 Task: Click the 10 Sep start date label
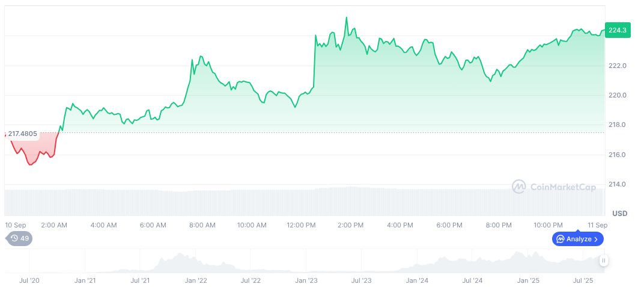17,225
